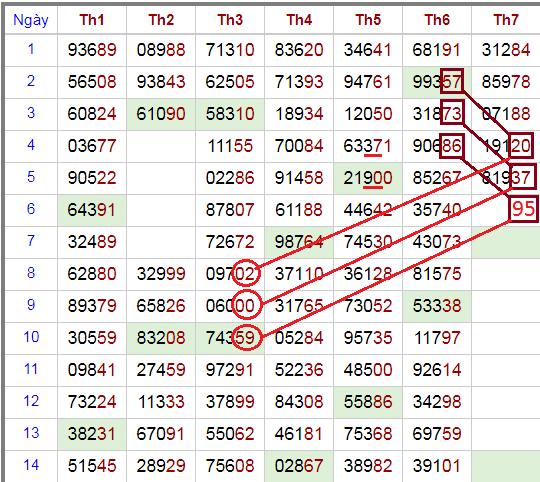
Task: Click the circled number 74359
Action: (230, 338)
